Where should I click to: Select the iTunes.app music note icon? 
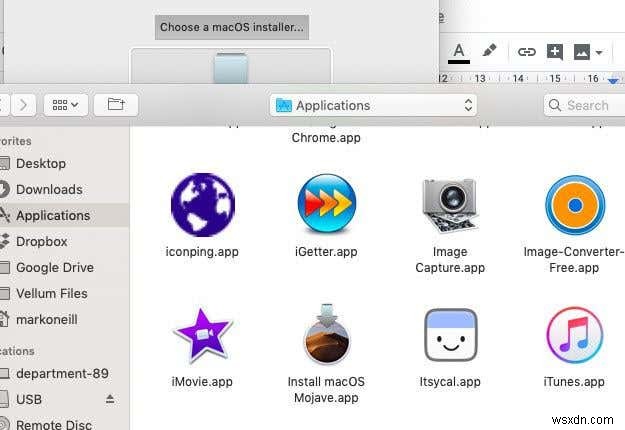click(574, 335)
